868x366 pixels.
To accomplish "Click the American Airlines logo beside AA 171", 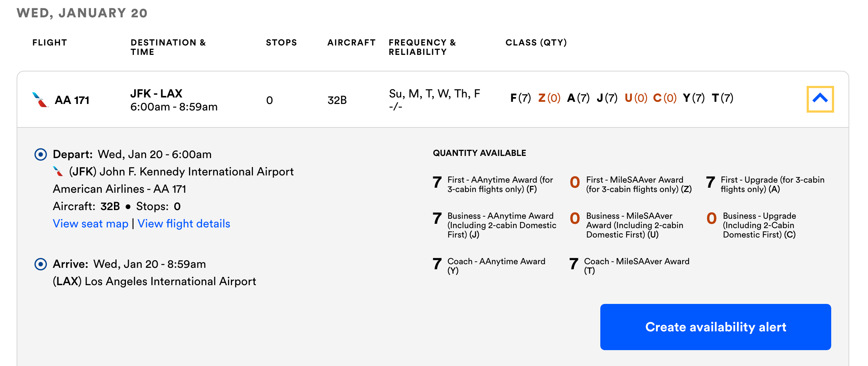I will pos(40,100).
